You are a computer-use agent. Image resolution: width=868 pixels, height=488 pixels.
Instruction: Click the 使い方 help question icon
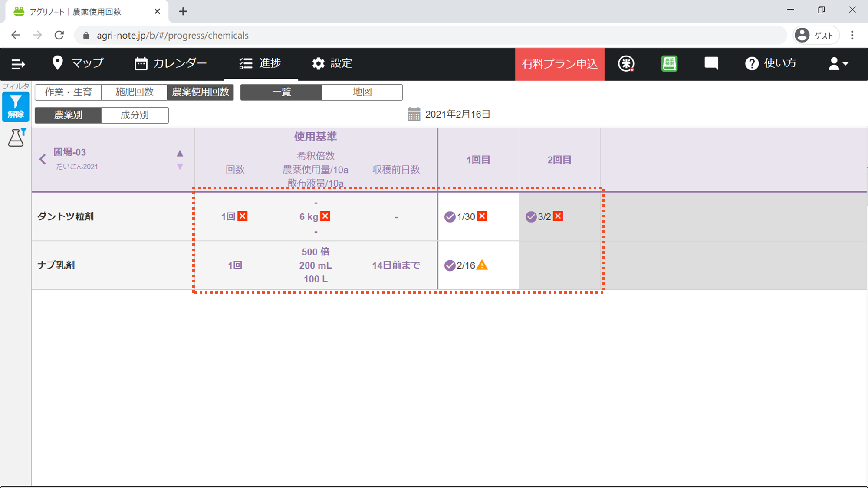pos(771,64)
